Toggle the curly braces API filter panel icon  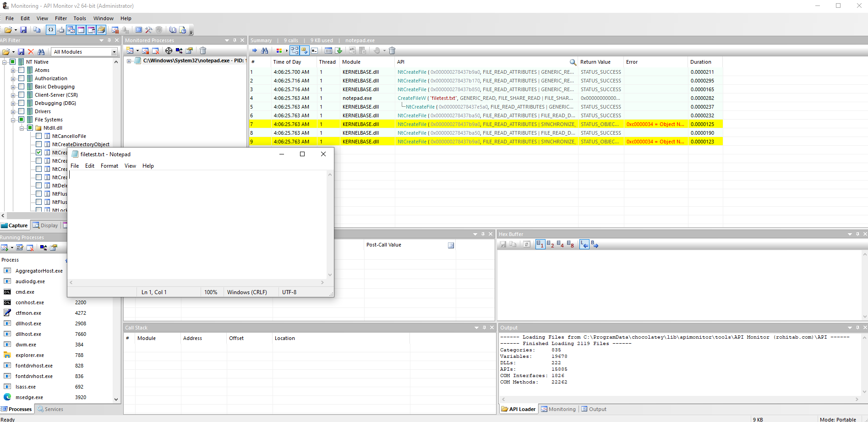coord(51,30)
